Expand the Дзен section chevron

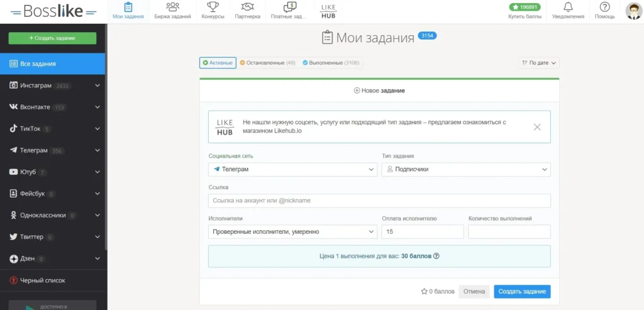[x=97, y=258]
